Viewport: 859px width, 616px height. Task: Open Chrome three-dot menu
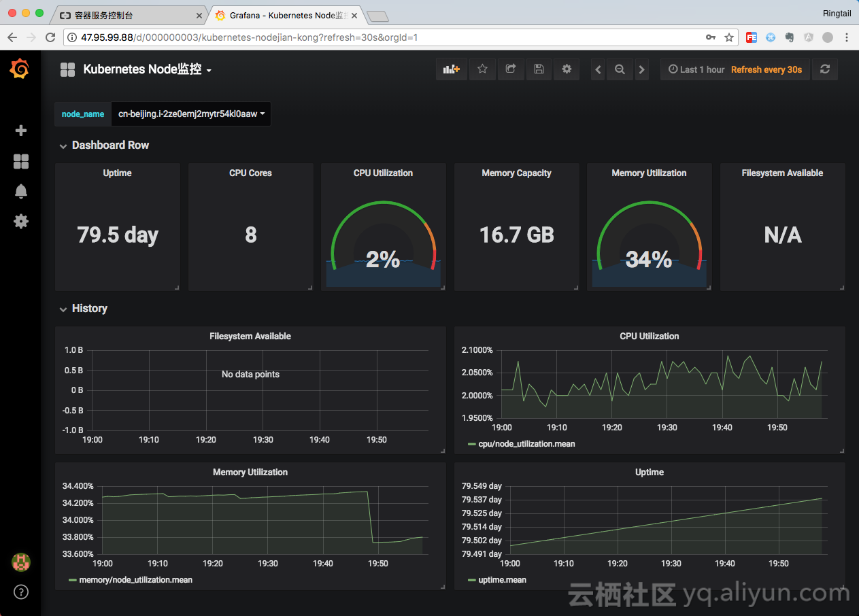pos(847,37)
